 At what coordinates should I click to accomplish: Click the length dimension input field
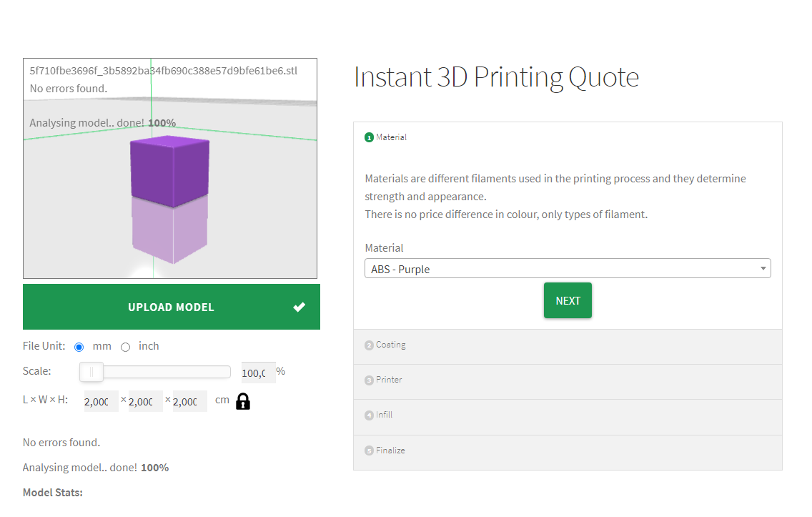click(x=101, y=401)
